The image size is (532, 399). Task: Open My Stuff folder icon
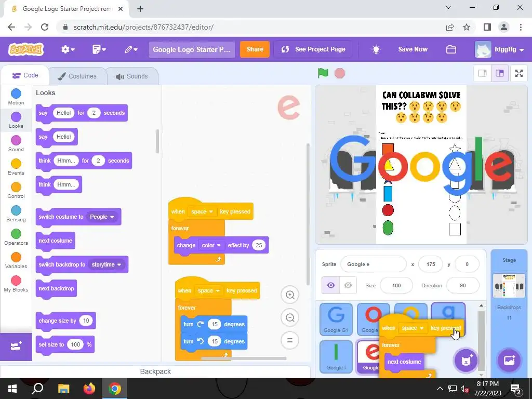(x=451, y=49)
